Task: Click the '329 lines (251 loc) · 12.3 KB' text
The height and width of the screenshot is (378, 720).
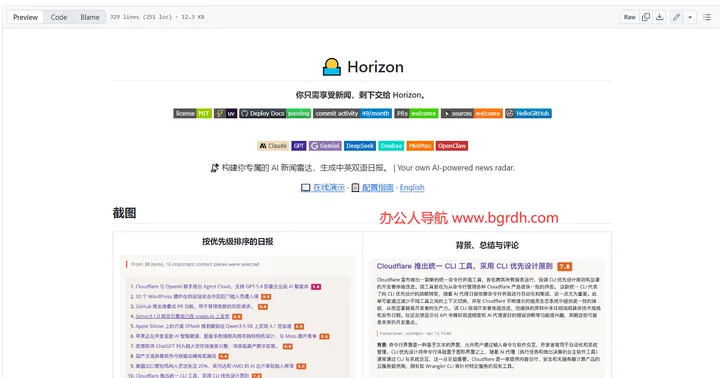Action: pos(157,17)
